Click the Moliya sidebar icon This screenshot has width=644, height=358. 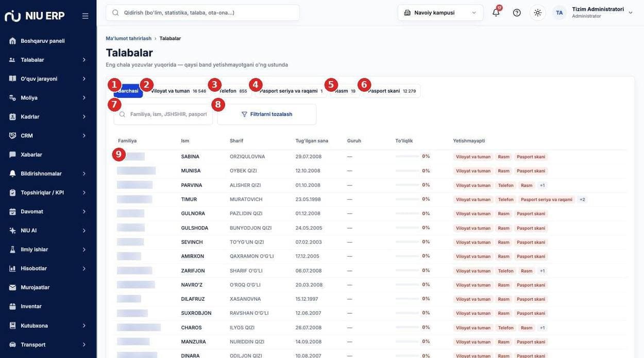[x=12, y=98]
